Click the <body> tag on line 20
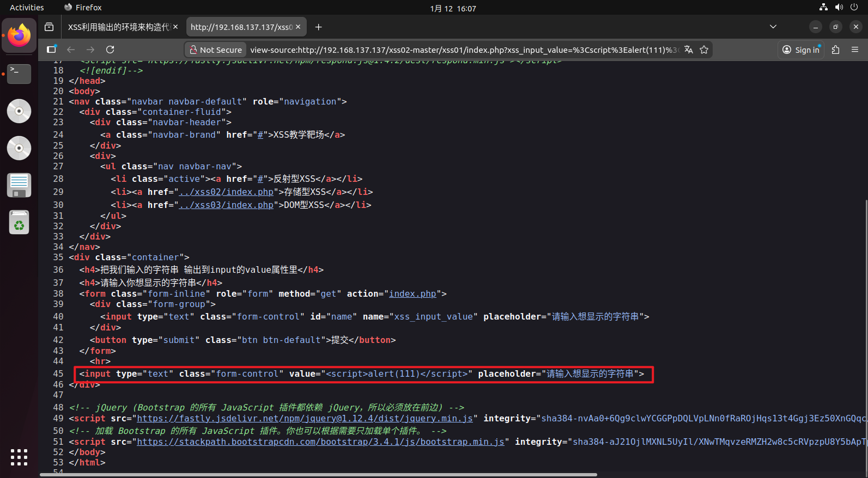Screen dimensions: 868x478 click(x=84, y=91)
